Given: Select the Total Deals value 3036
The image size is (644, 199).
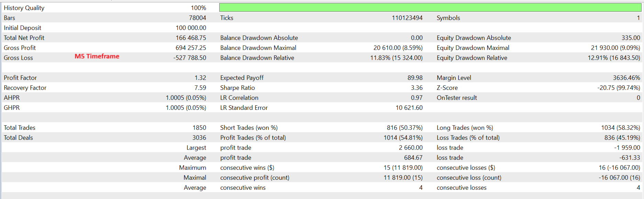Looking at the screenshot, I should (x=199, y=138).
